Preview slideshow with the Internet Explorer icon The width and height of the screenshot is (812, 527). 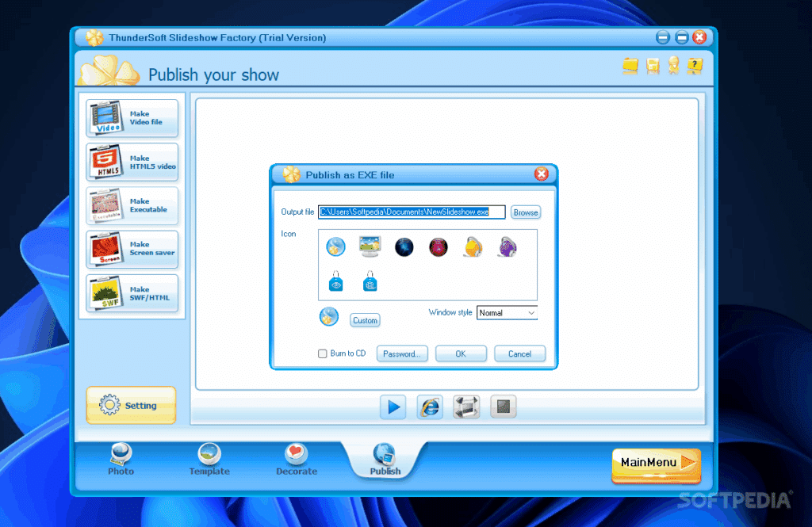point(429,407)
